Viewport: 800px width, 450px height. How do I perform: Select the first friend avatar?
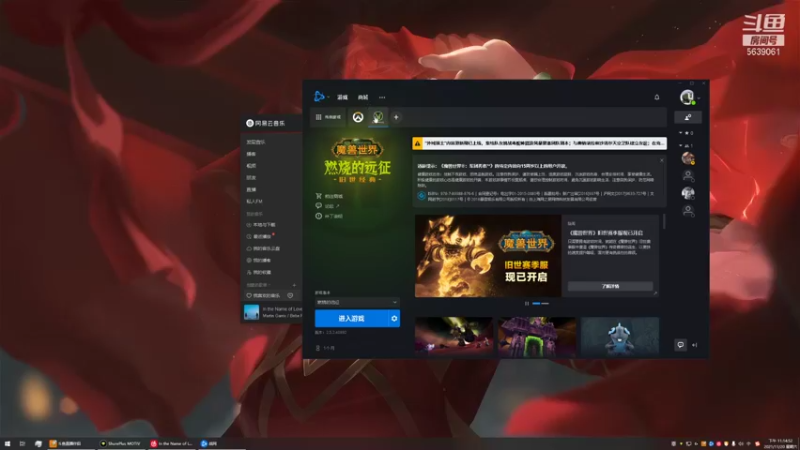coord(688,159)
